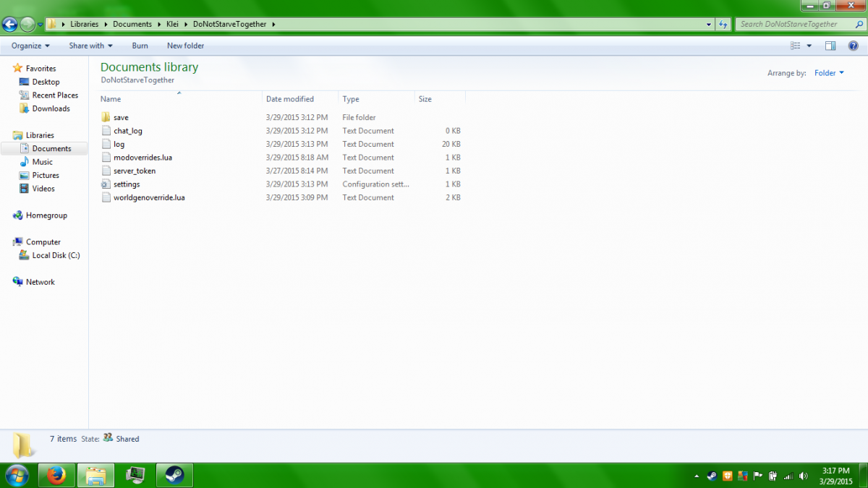
Task: Sort by Date modified column header
Action: click(290, 99)
